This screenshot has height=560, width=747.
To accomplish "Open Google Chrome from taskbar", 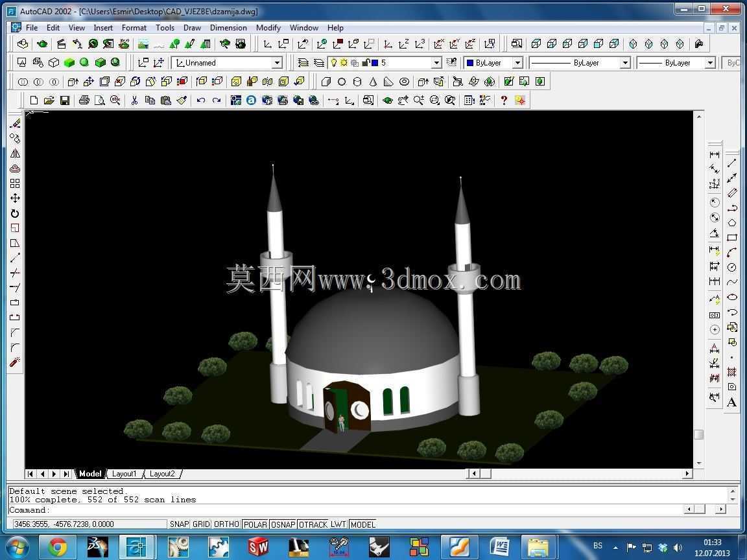I will point(57,548).
